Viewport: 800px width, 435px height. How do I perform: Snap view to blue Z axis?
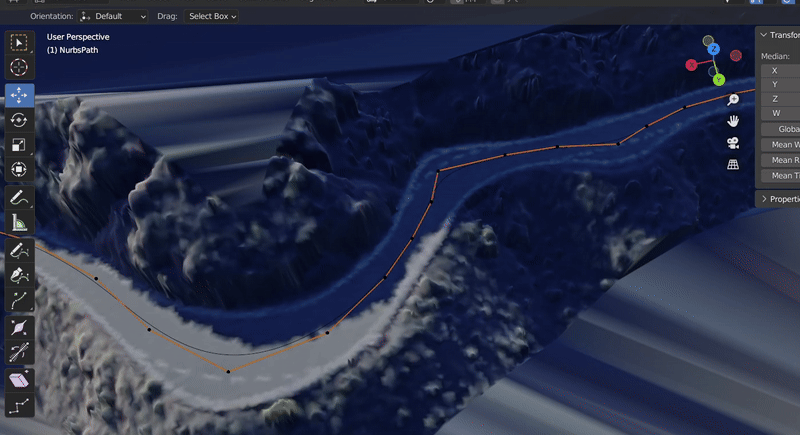[x=714, y=49]
